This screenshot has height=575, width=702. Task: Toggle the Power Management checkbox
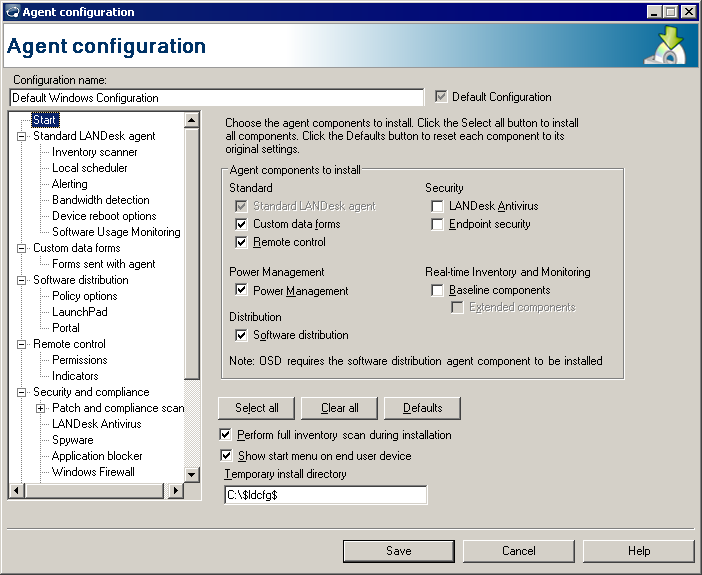click(241, 290)
